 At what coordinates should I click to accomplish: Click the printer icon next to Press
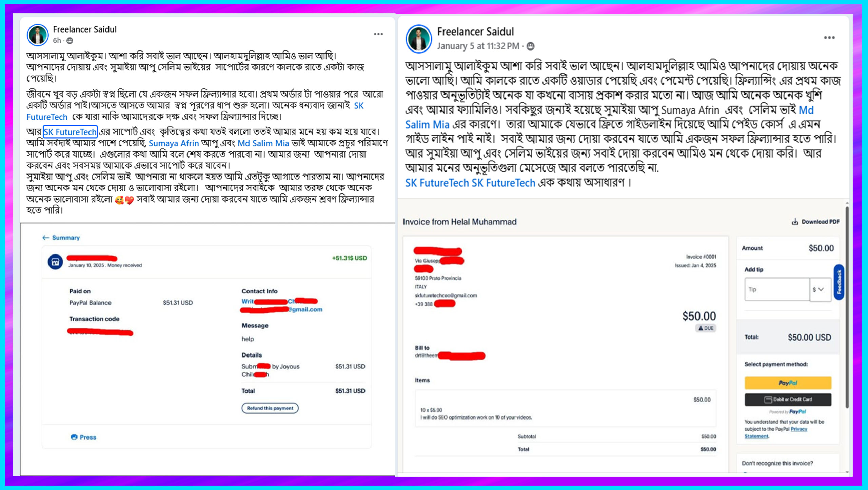[x=74, y=437]
